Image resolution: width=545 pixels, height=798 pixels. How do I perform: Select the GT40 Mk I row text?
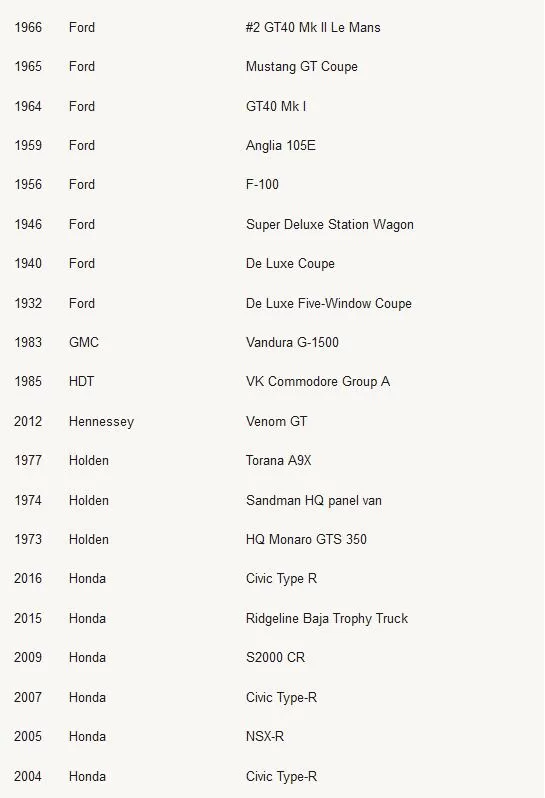[276, 106]
